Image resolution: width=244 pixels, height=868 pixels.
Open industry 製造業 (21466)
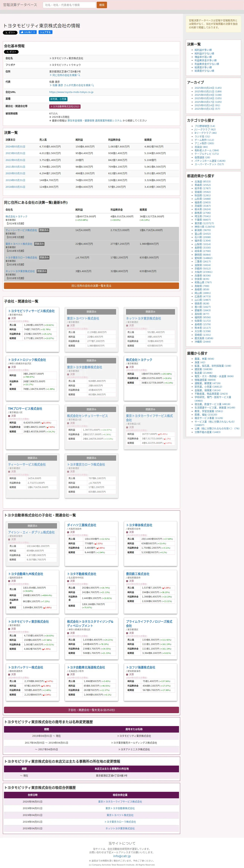pos(204,373)
